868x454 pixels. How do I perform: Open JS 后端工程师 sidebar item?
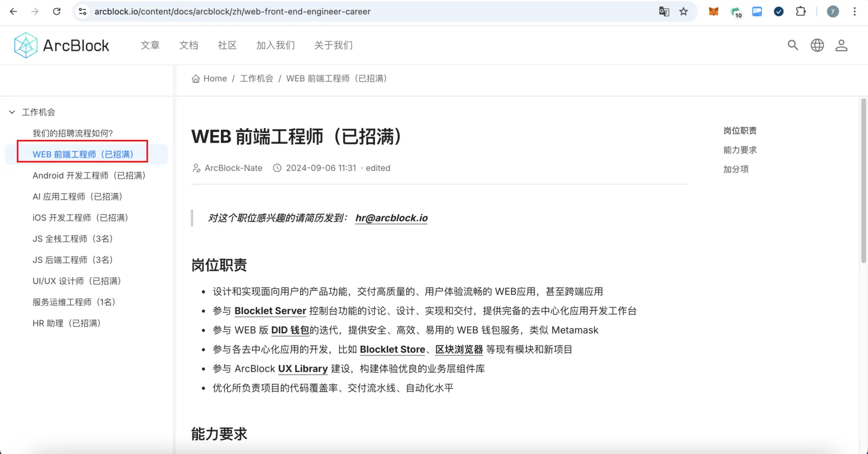click(73, 260)
